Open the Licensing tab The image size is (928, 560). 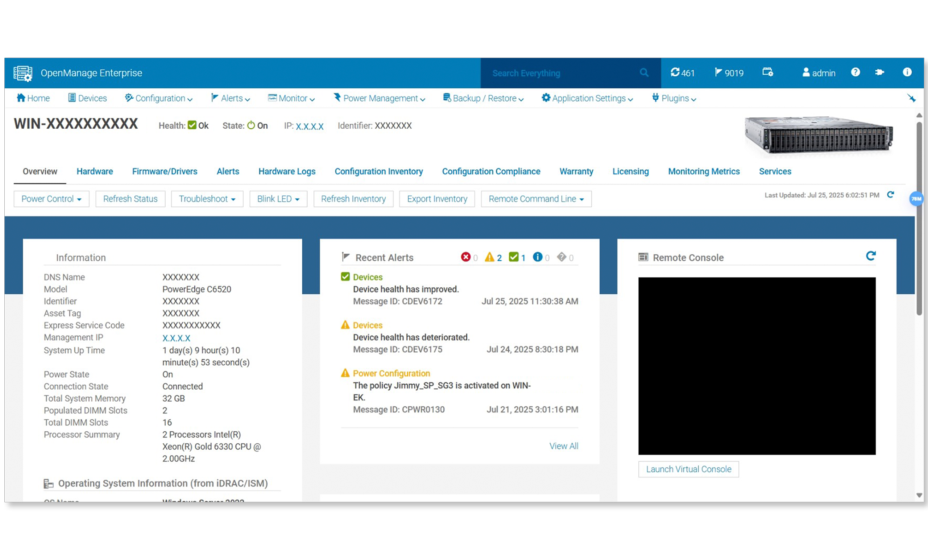630,171
